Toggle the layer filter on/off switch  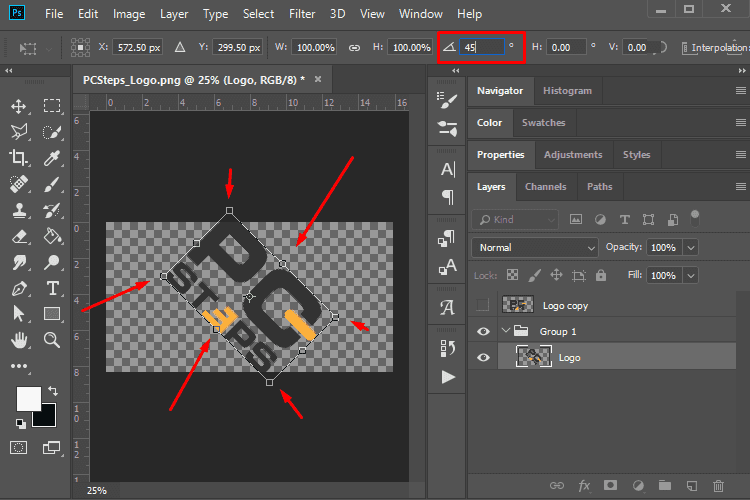[695, 218]
